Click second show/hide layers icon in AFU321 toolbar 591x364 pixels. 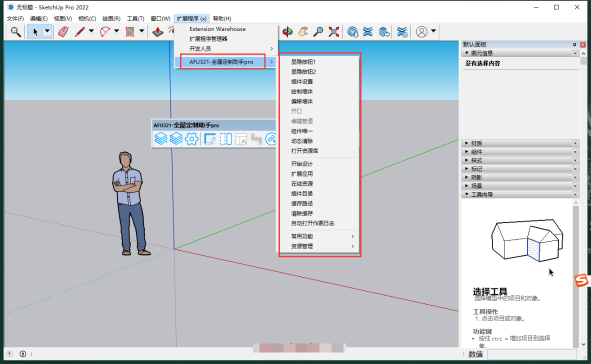coord(176,138)
